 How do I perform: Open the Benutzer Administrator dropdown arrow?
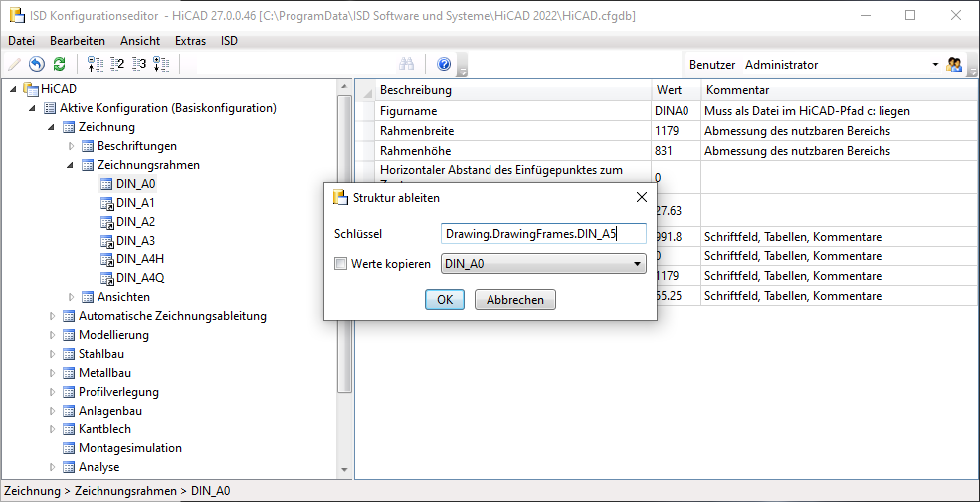(x=935, y=65)
